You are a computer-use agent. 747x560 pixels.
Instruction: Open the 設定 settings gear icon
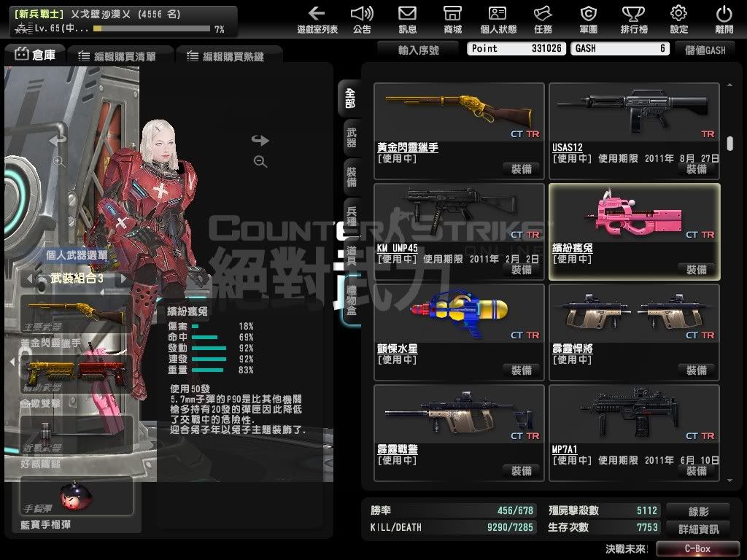click(x=678, y=20)
